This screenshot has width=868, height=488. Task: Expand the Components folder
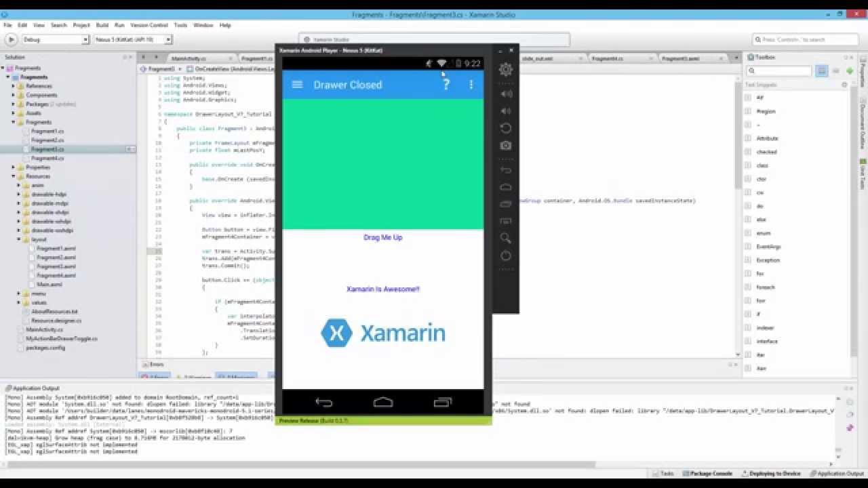(x=13, y=95)
